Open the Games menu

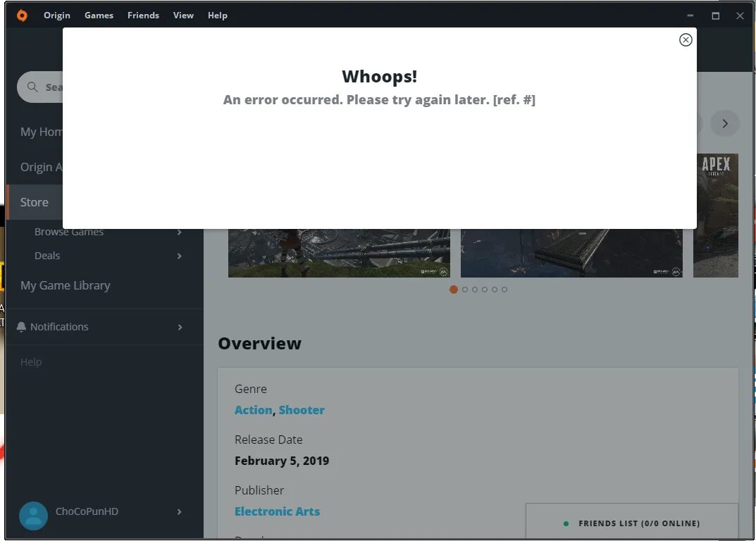[x=99, y=15]
